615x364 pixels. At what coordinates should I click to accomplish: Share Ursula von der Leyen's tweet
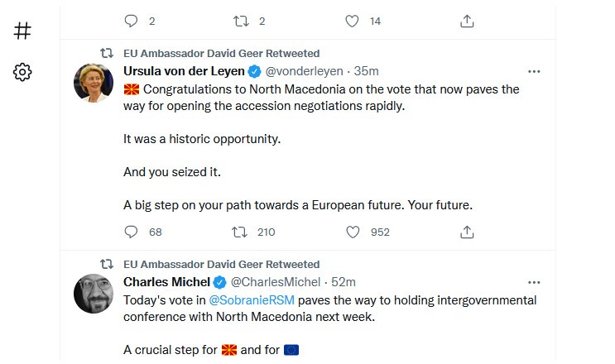tap(467, 232)
